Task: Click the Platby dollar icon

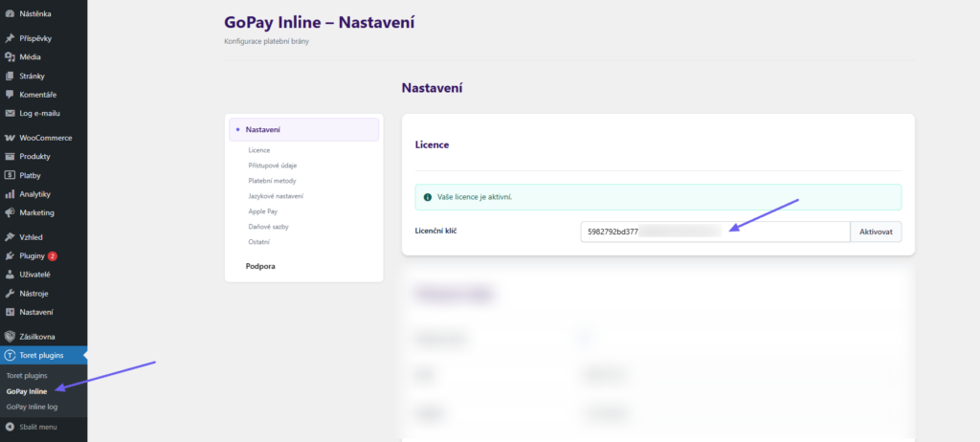Action: [10, 176]
